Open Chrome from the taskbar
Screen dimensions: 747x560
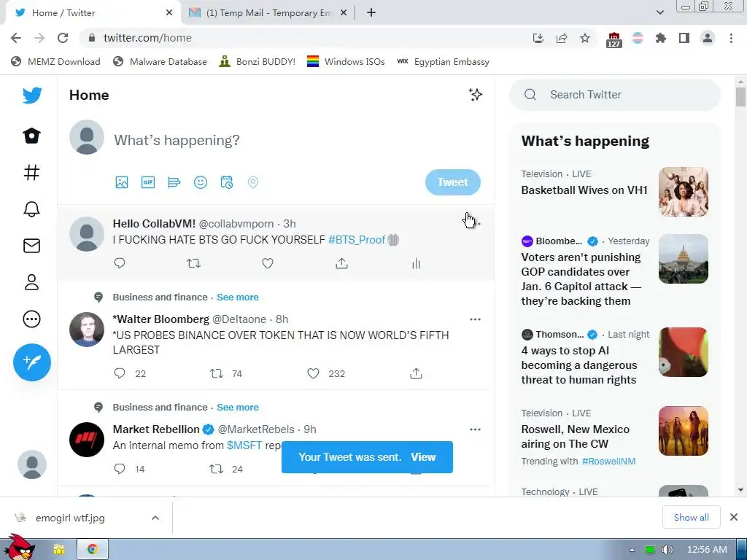coord(93,550)
